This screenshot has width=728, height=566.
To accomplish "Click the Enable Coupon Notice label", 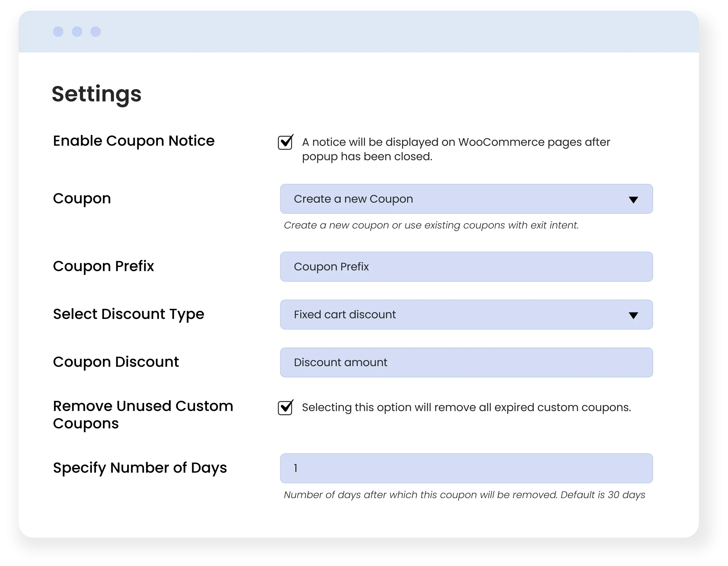I will pos(134,141).
